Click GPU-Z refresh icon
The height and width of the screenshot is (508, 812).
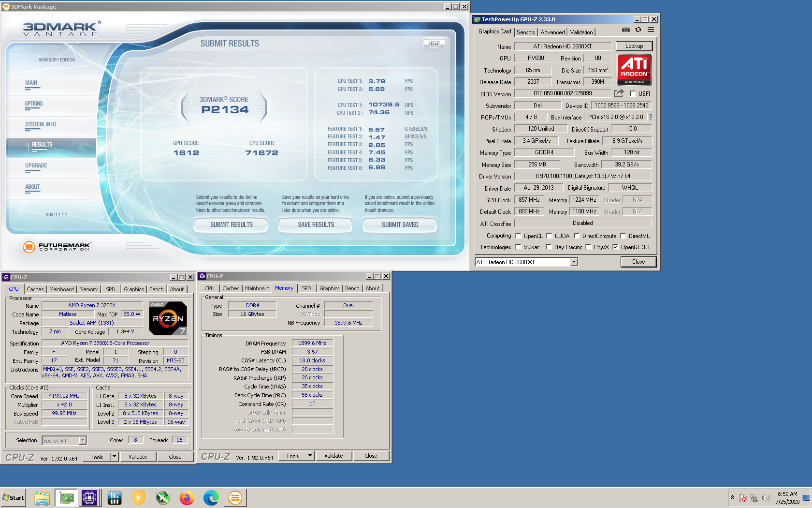pyautogui.click(x=638, y=30)
